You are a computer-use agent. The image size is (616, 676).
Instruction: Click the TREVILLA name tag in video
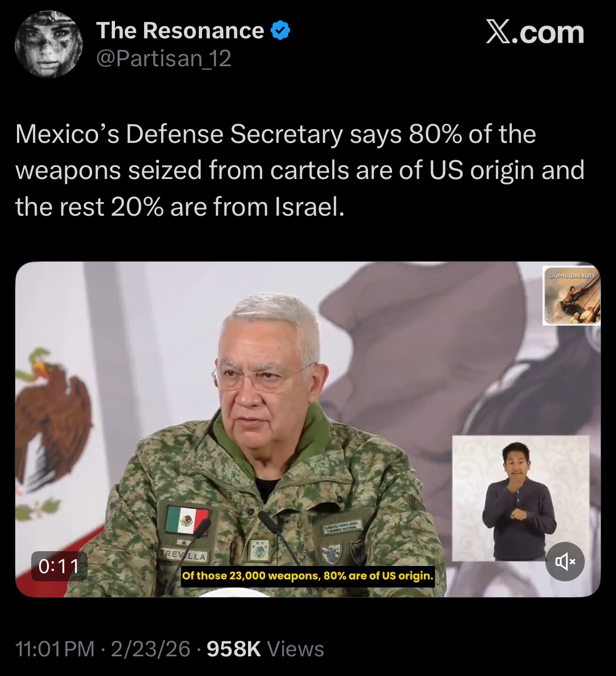point(184,554)
